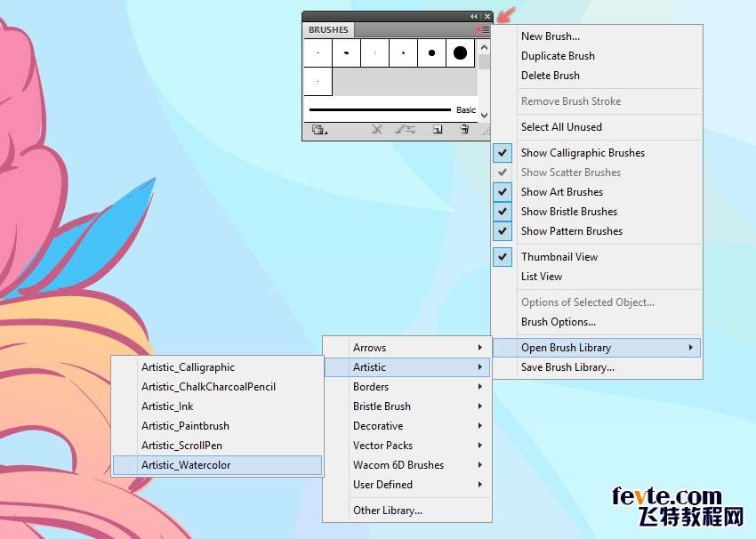
Task: Toggle Show Calligraphic Brushes checkmark
Action: click(x=503, y=153)
